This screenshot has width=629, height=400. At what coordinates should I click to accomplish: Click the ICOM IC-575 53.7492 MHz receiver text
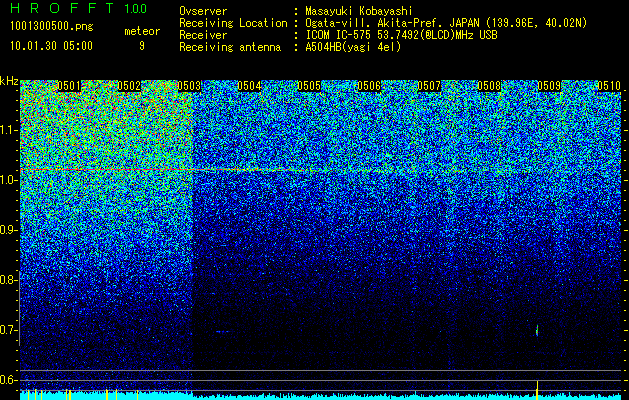(401, 35)
